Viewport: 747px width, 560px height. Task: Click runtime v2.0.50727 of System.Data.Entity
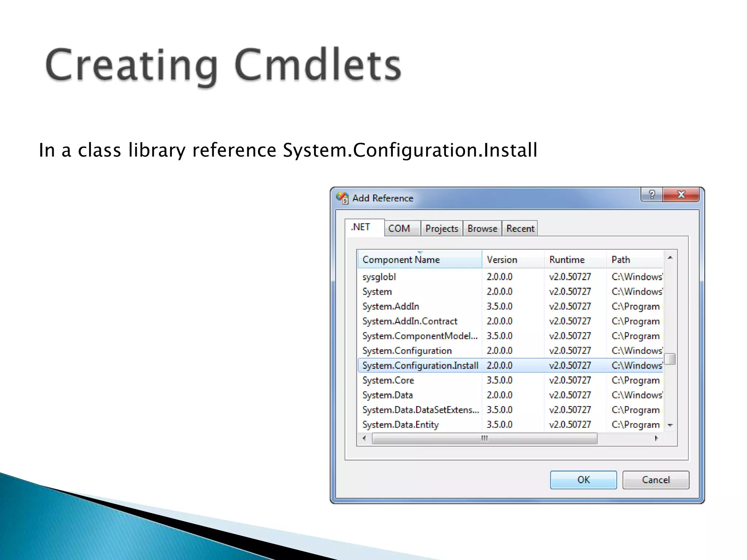[x=570, y=425]
